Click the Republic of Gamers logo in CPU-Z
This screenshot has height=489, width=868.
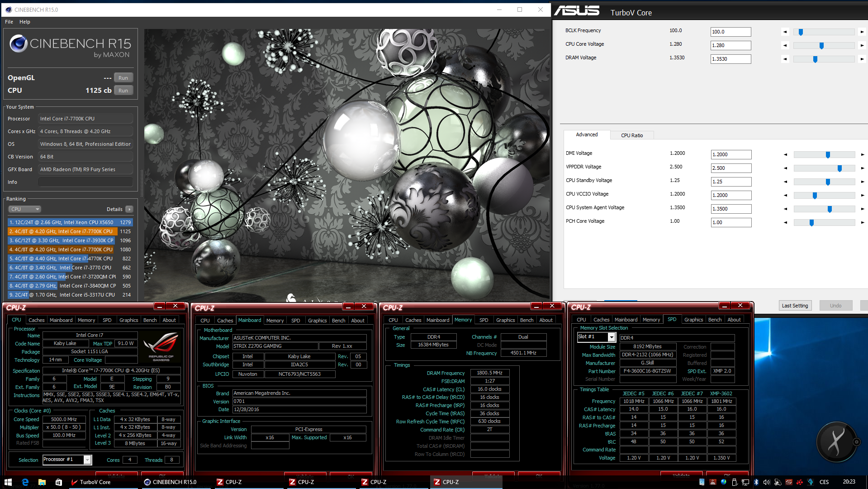[x=161, y=347]
